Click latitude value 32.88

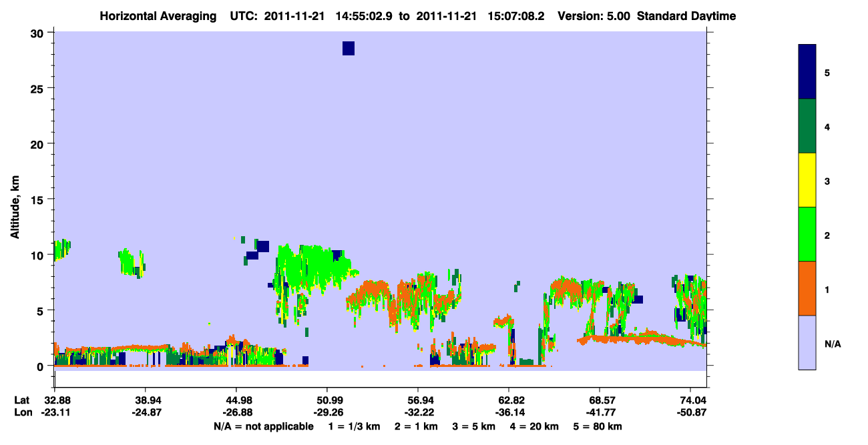point(55,400)
